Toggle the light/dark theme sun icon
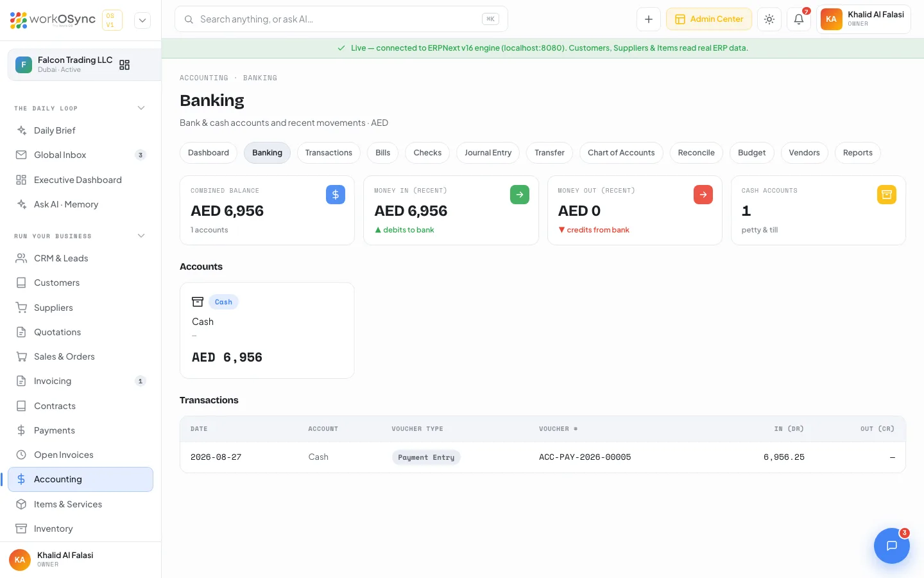 [x=769, y=19]
